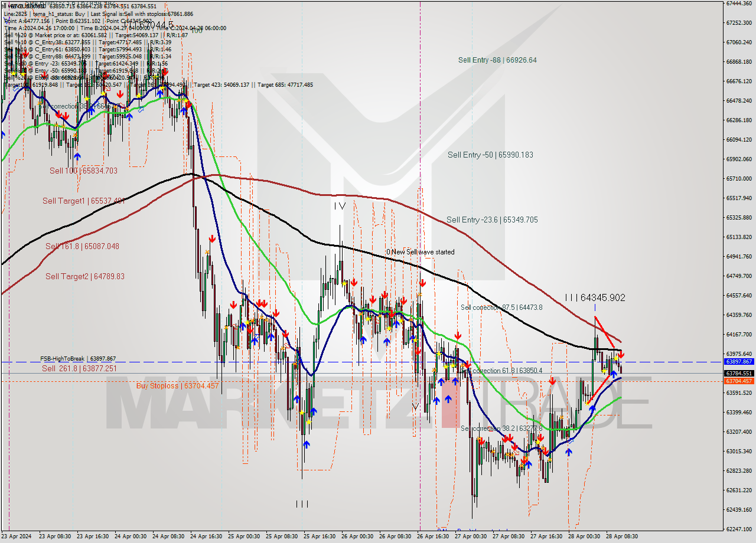Image resolution: width=756 pixels, height=543 pixels.
Task: Click the 'Sell 100 | 65834.703' label
Action: [x=83, y=171]
